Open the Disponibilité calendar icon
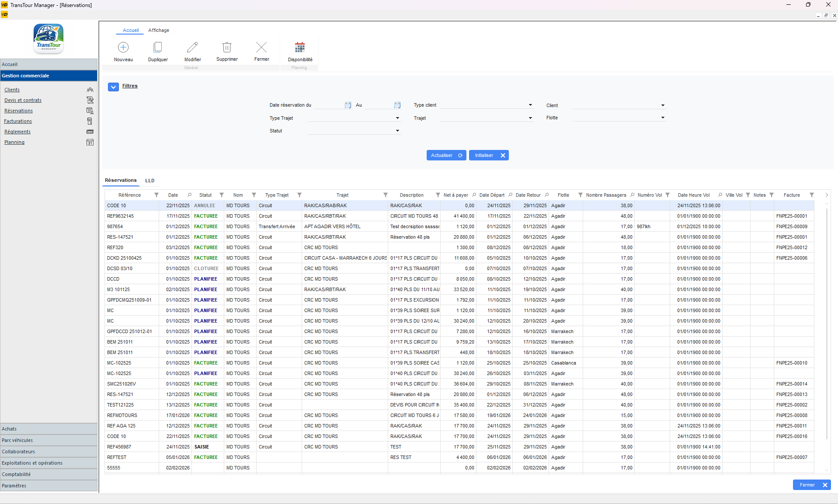The width and height of the screenshot is (838, 504). (x=300, y=47)
